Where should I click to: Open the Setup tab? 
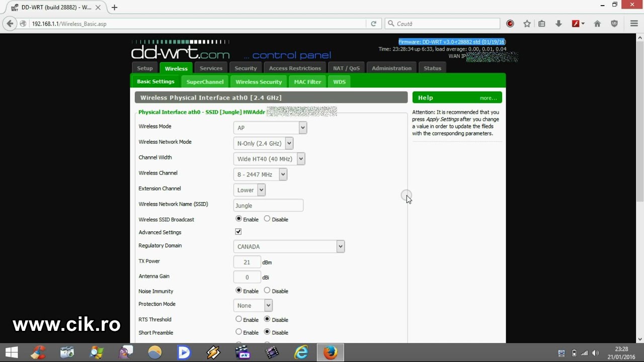(x=145, y=68)
